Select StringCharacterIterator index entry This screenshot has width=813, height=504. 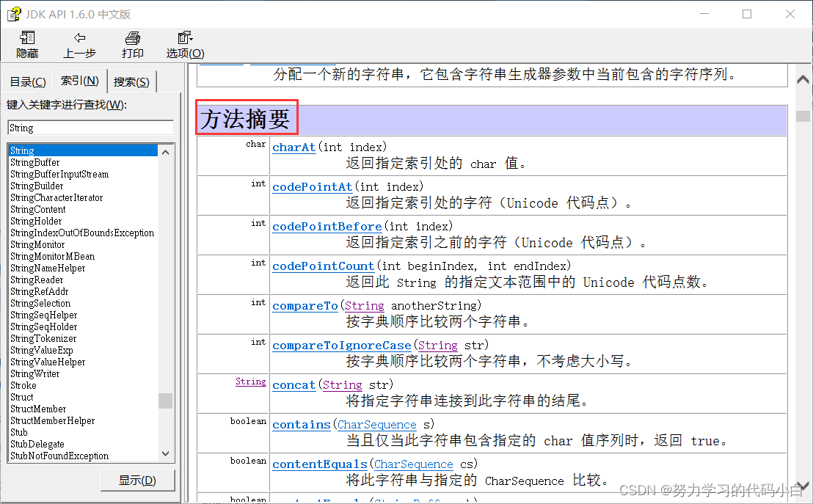56,197
